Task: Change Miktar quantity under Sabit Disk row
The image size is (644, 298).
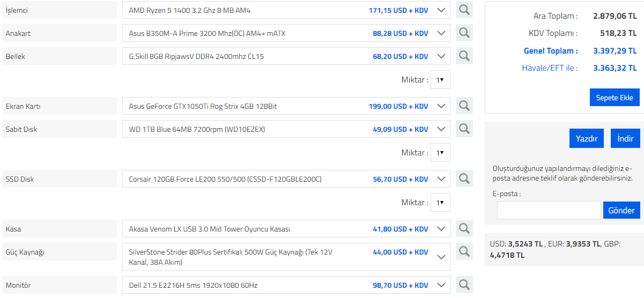Action: tap(440, 153)
